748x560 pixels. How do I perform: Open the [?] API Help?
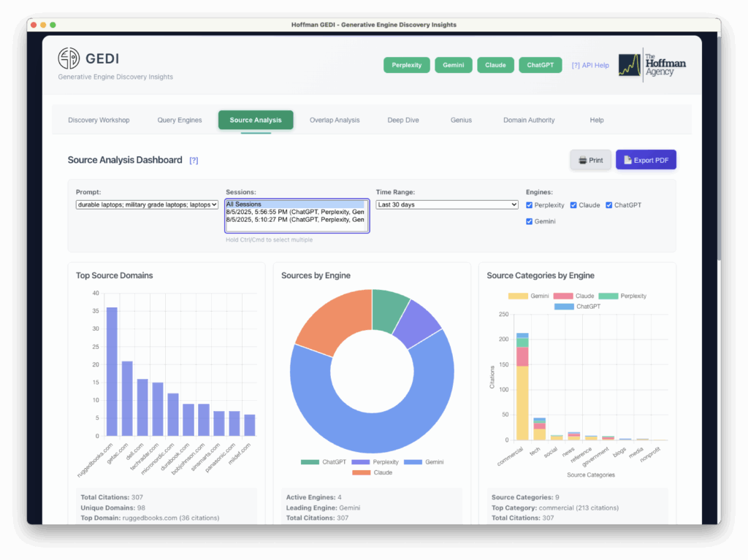590,65
